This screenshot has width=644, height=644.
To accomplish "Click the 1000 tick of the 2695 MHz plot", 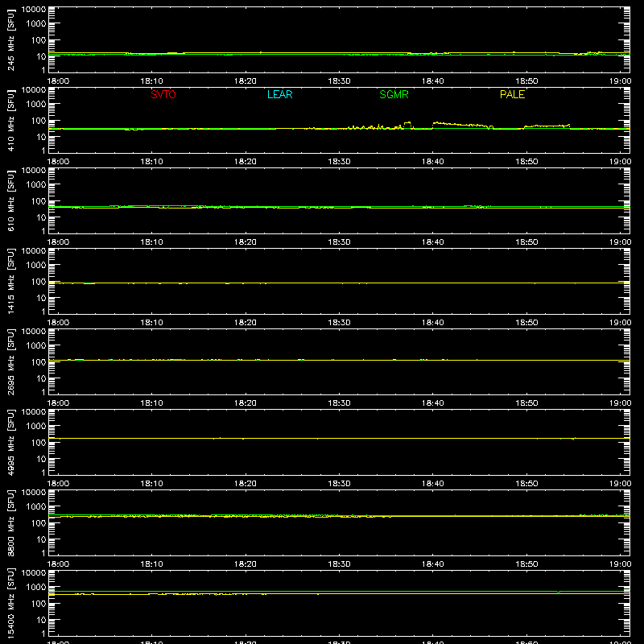I will pos(36,346).
